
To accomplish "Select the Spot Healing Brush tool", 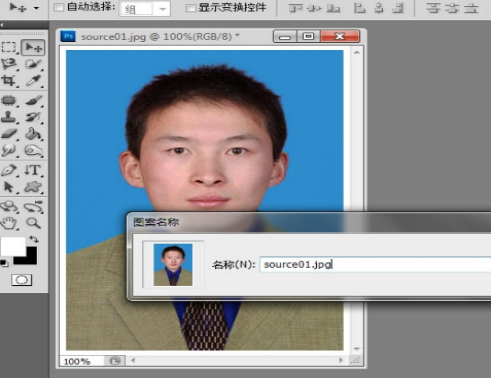I will point(9,100).
